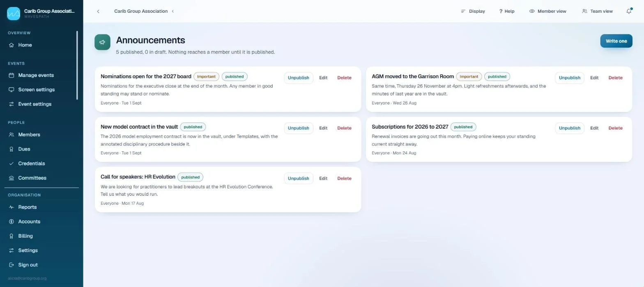Click the AGM moved to the Garrison Room title
Viewport: 644px width, 287px height.
[x=413, y=76]
